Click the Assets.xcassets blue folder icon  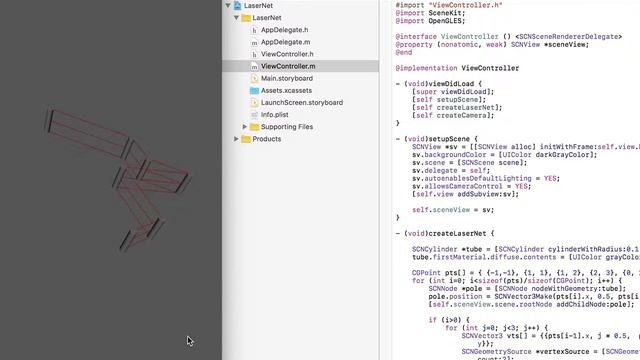(254, 90)
